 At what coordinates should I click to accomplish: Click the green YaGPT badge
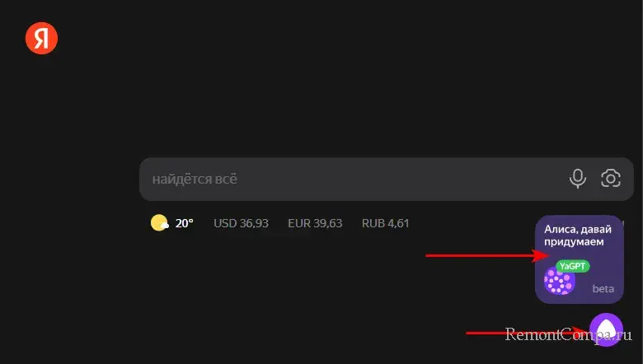click(x=572, y=266)
